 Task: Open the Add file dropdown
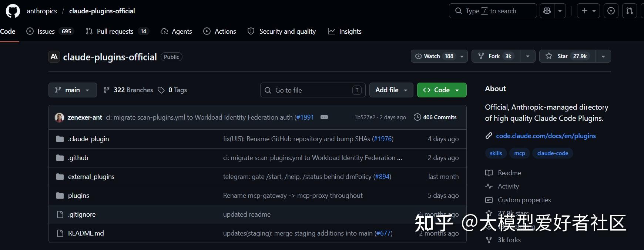click(x=391, y=90)
